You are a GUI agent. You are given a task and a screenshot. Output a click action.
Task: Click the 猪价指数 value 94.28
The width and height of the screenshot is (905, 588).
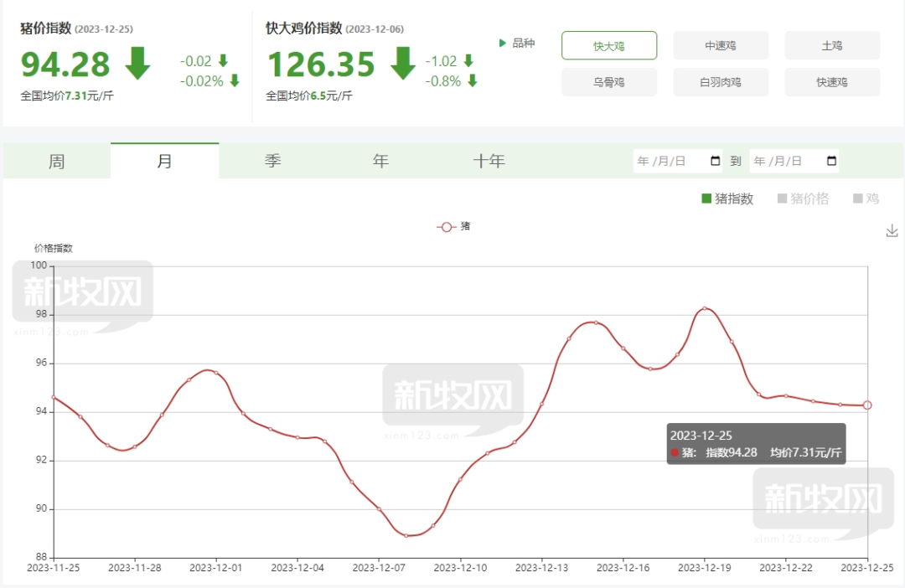click(65, 64)
